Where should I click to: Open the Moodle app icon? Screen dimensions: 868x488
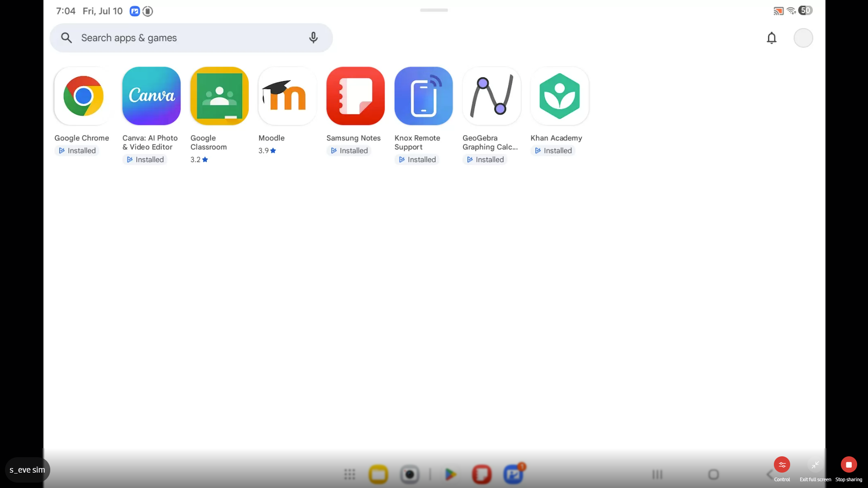pos(287,96)
